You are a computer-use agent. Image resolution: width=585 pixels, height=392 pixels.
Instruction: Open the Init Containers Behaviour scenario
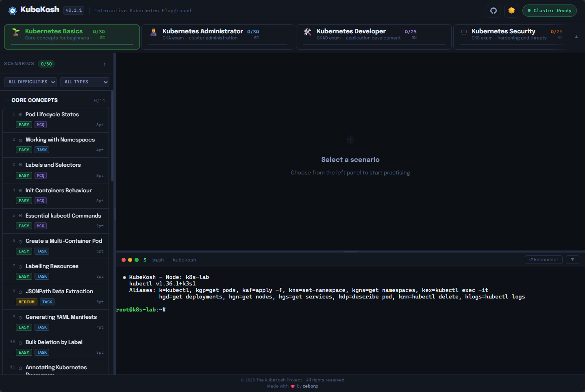(56, 196)
